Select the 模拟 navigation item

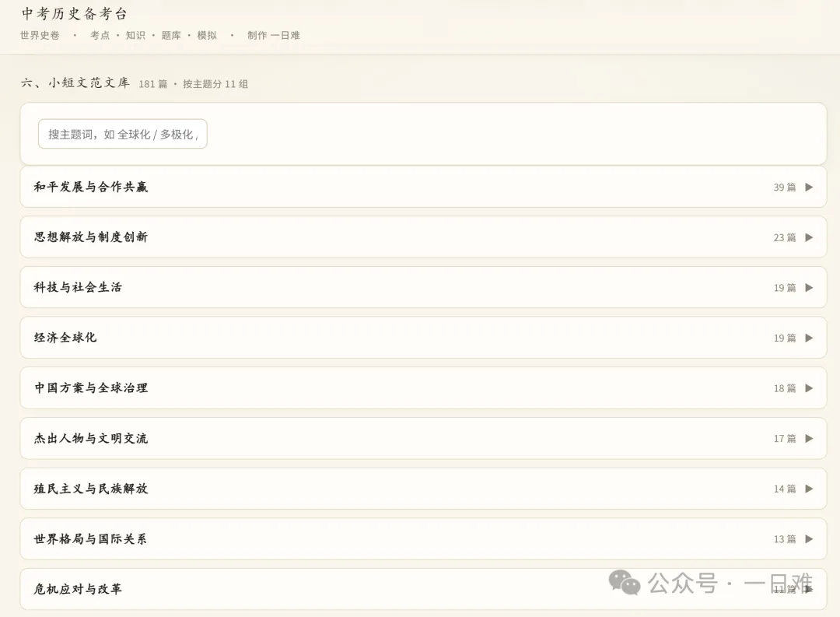pos(207,35)
